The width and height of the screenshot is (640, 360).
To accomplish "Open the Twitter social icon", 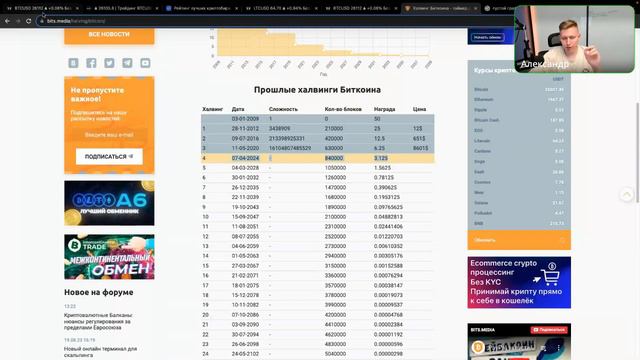I will click(x=109, y=63).
